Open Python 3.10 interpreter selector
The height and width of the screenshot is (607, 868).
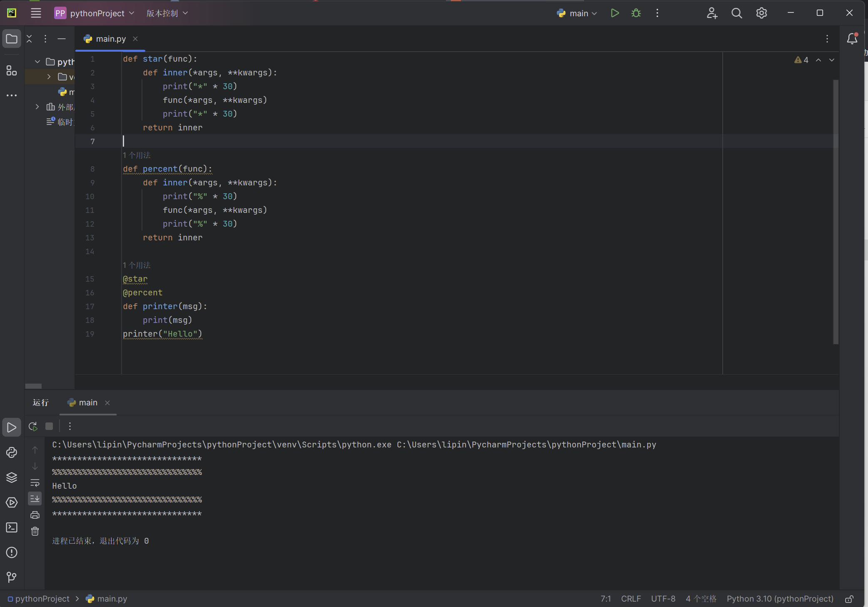click(x=780, y=599)
